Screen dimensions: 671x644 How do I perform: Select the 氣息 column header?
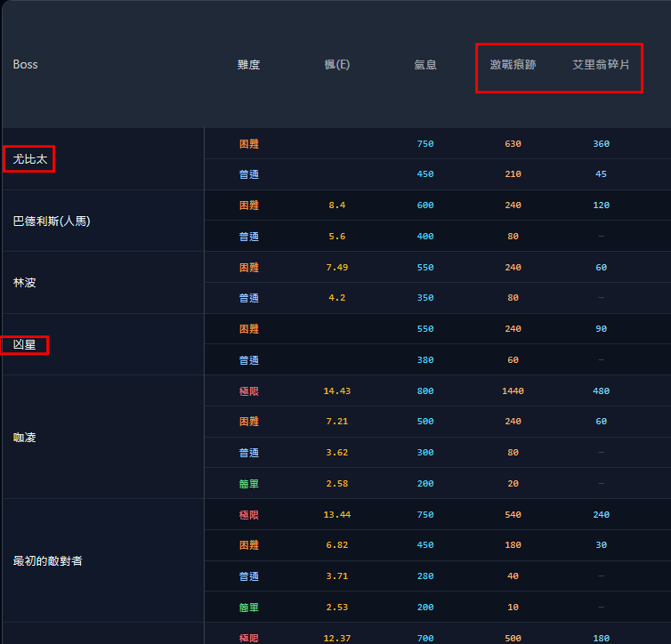tap(425, 65)
